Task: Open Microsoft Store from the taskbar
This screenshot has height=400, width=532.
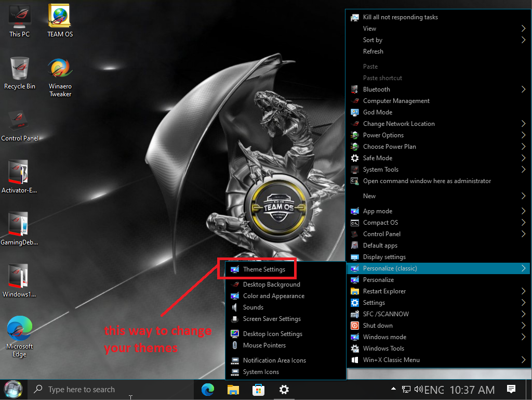Action: 258,390
